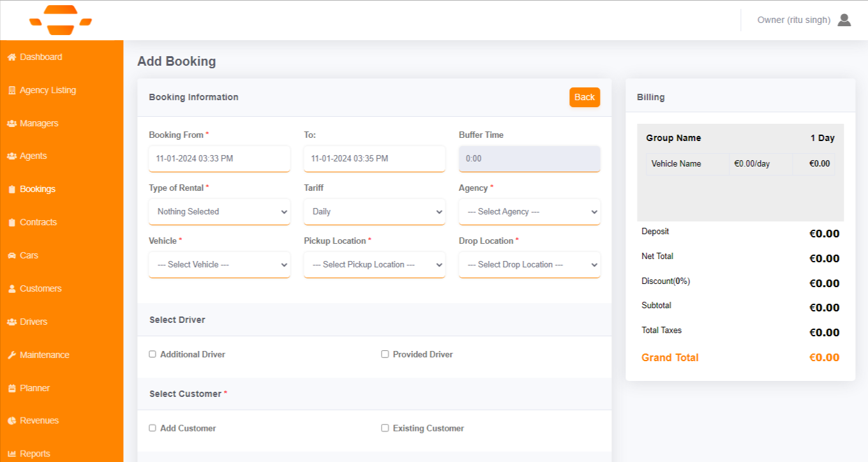868x462 pixels.
Task: Go to Customers in the sidebar
Action: point(40,289)
